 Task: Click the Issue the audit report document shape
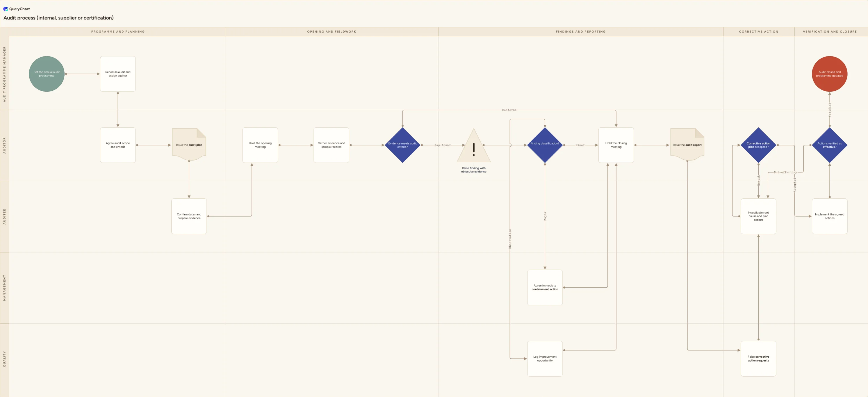[687, 144]
